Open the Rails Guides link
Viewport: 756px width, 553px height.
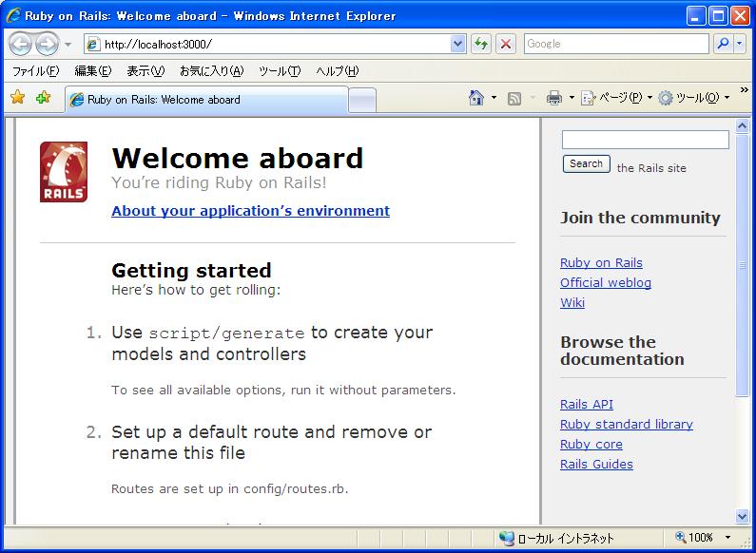click(596, 465)
